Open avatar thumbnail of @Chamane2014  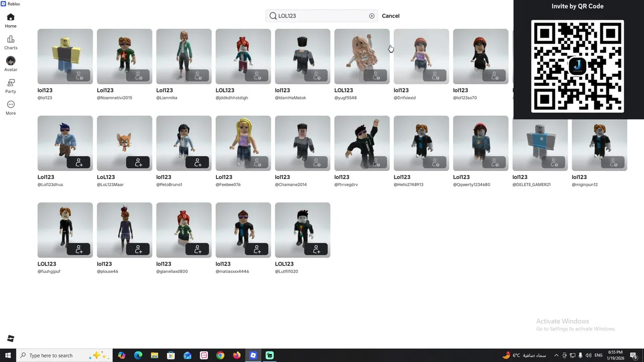[x=302, y=143]
